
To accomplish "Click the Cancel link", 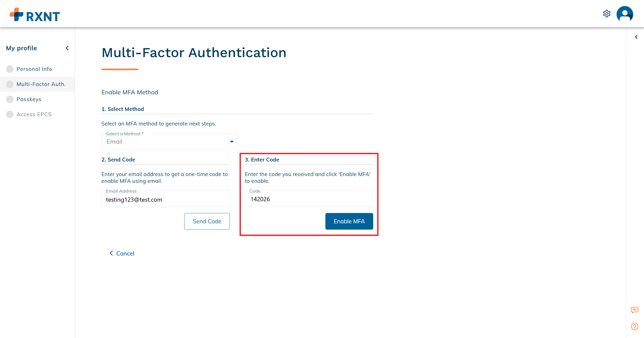I will click(122, 253).
